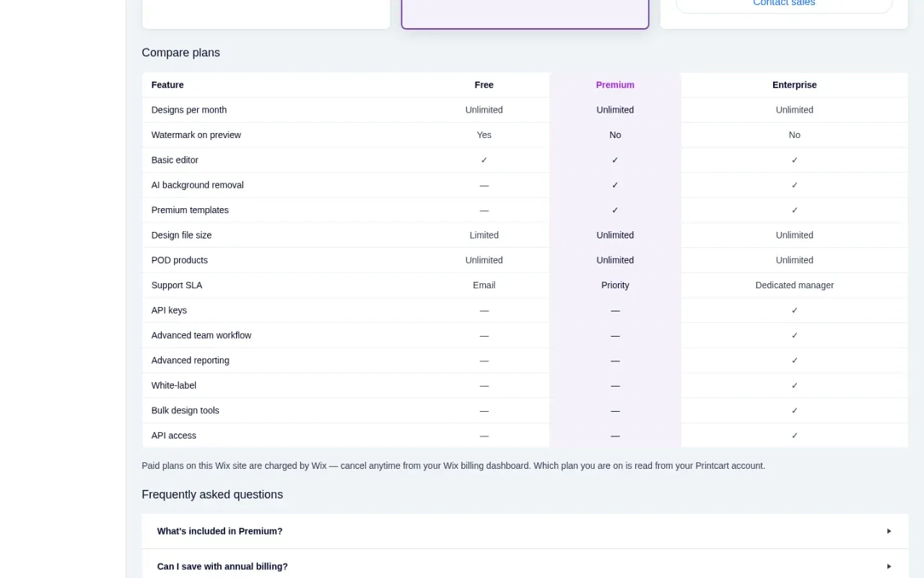
Task: Select the "AI background removal" feature name
Action: [x=198, y=185]
